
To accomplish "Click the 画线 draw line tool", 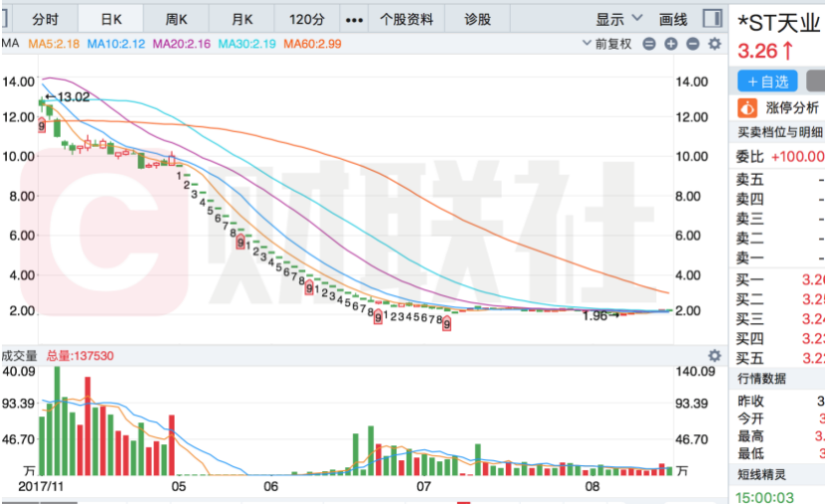I will click(673, 19).
